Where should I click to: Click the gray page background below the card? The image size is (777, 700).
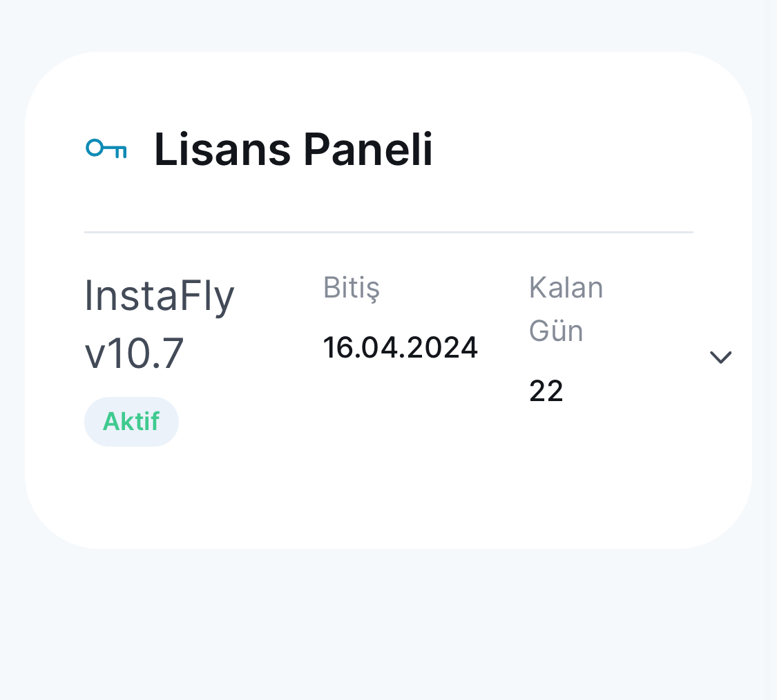tap(388, 624)
